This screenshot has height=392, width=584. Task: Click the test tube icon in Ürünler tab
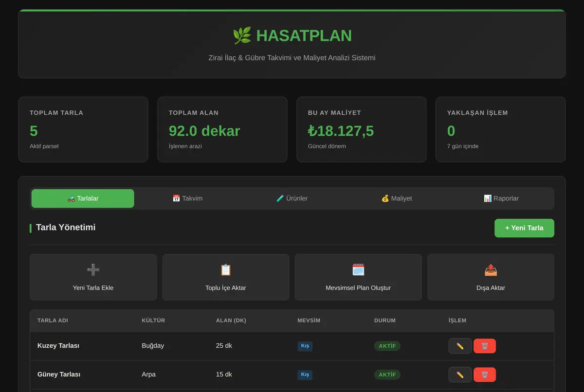pyautogui.click(x=280, y=198)
